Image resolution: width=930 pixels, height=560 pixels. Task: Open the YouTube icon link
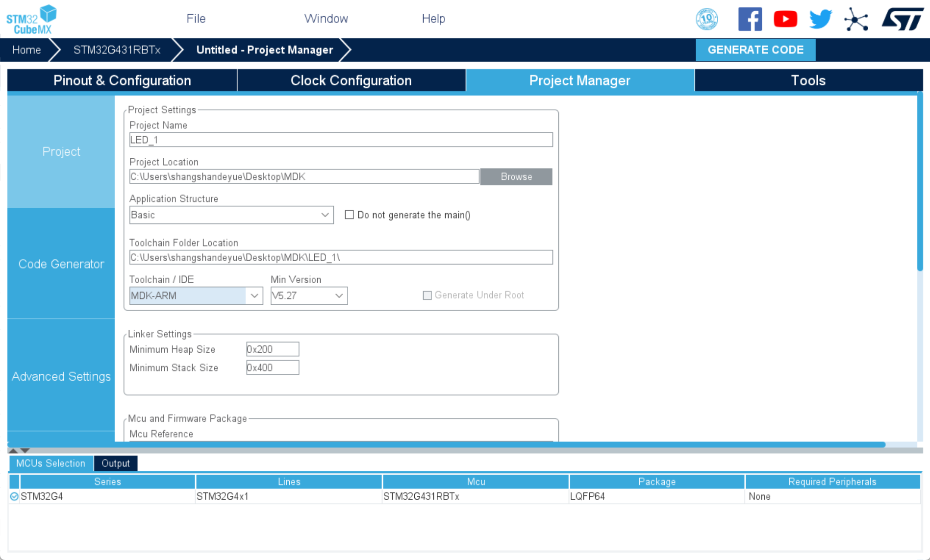pyautogui.click(x=785, y=19)
